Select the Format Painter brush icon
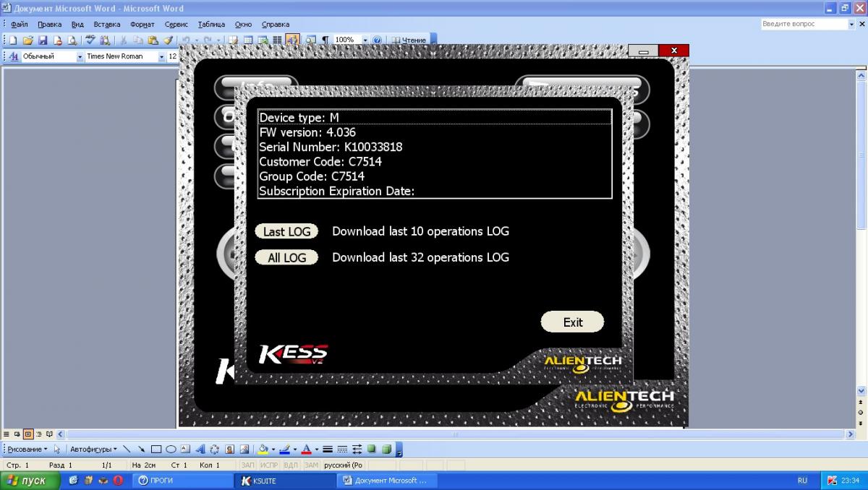 [167, 40]
